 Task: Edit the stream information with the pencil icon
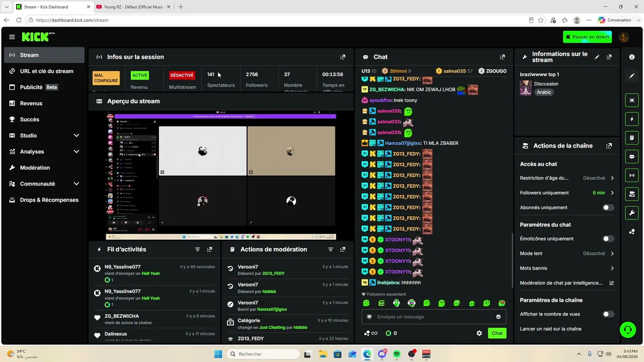coord(597,57)
